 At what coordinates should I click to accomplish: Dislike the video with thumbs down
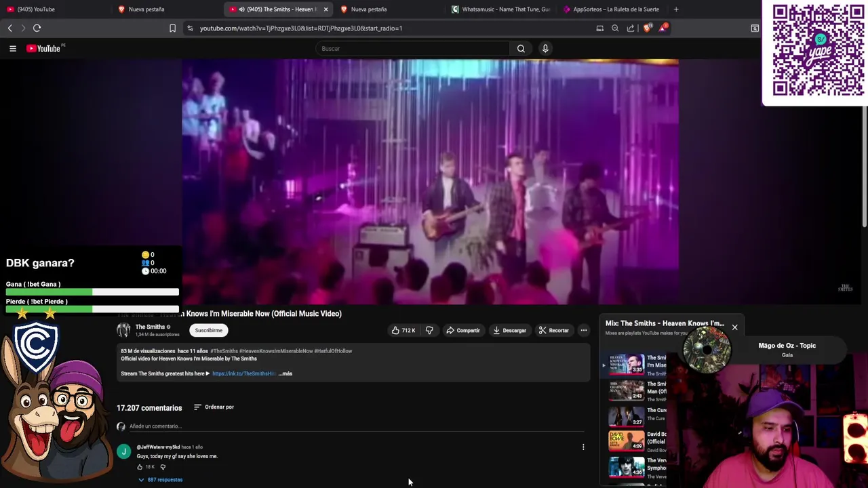tap(429, 330)
